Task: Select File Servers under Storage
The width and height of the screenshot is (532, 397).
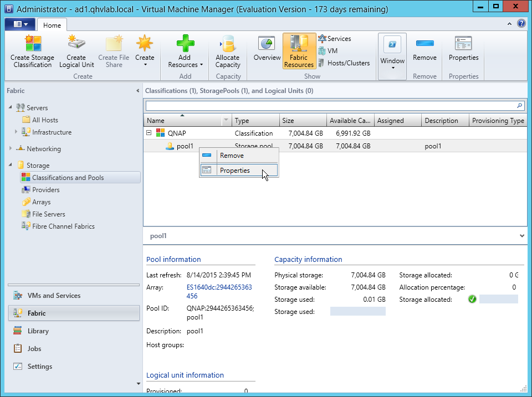Action: click(49, 214)
